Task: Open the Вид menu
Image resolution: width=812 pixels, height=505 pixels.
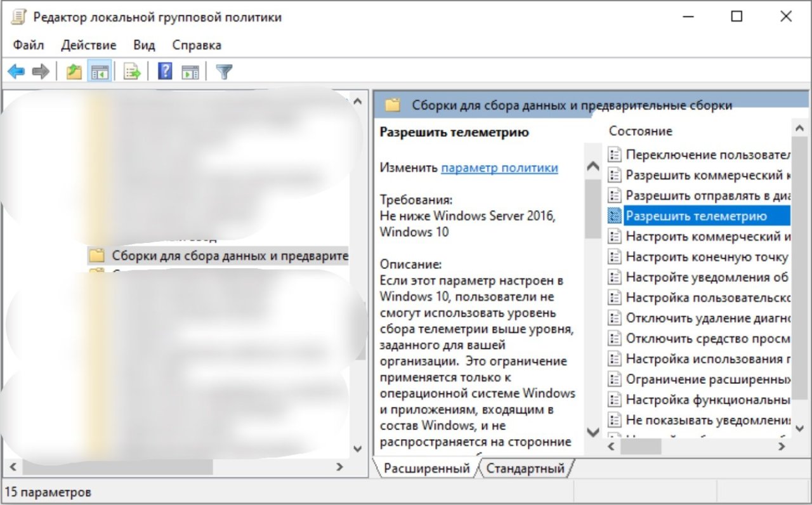Action: coord(144,45)
